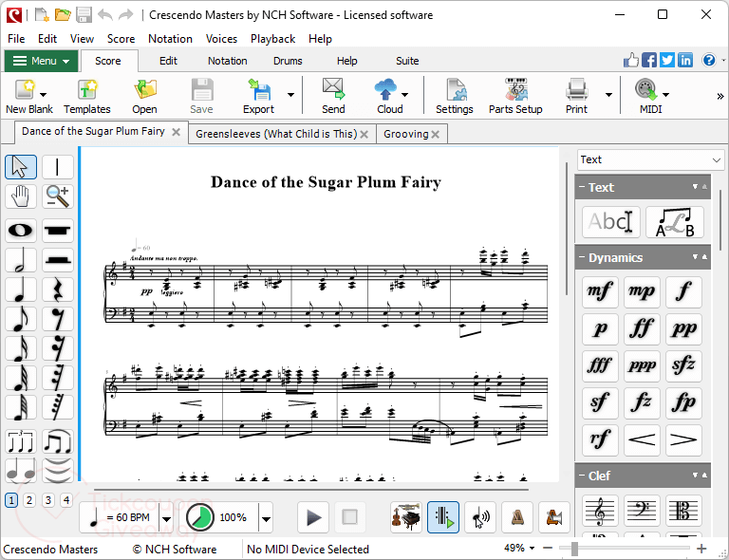Toggle the metronome

coord(517,516)
